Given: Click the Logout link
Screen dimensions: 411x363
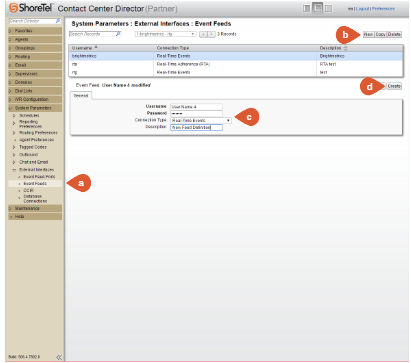Looking at the screenshot, I should [362, 9].
